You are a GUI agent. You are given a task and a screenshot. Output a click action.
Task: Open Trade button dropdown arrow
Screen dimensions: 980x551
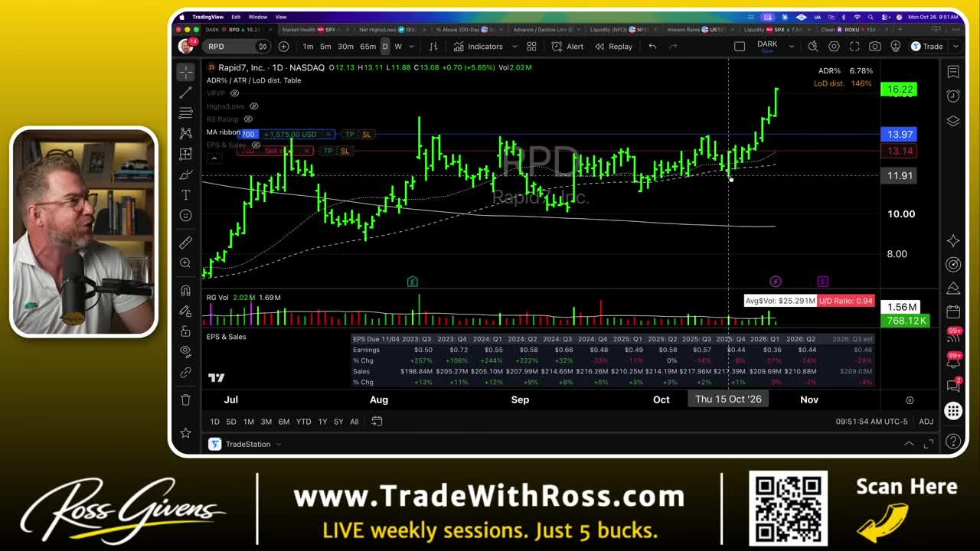[955, 47]
